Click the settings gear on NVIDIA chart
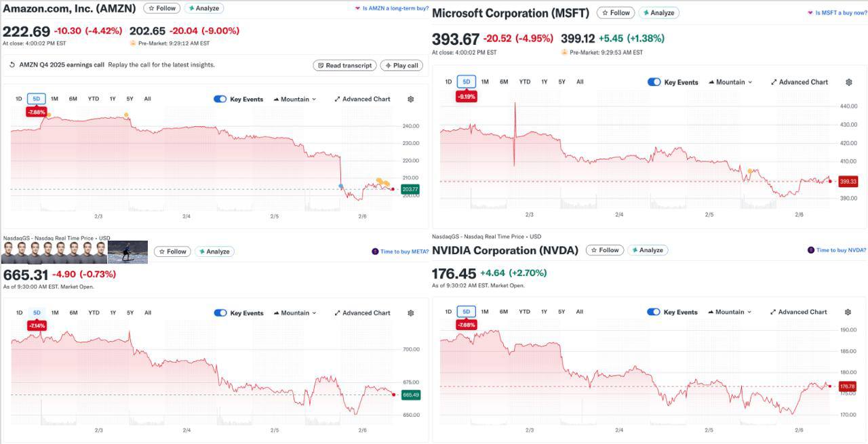 tap(848, 312)
